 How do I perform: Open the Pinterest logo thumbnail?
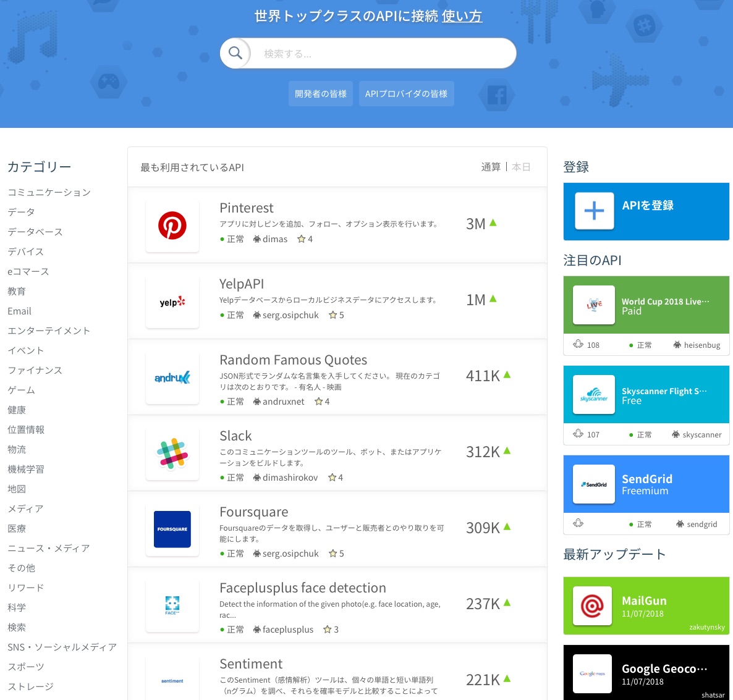(172, 226)
